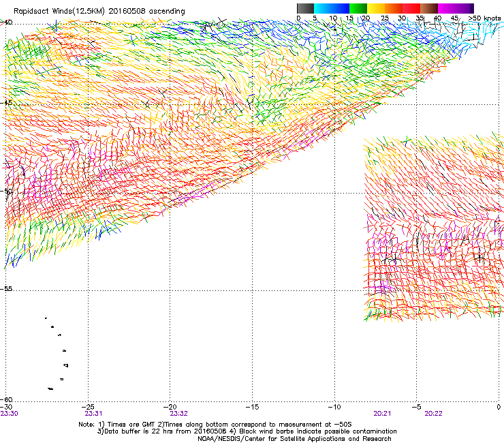504x443 pixels.
Task: Click the 'Data buffer is 22 hrs' note line
Action: pos(247,431)
